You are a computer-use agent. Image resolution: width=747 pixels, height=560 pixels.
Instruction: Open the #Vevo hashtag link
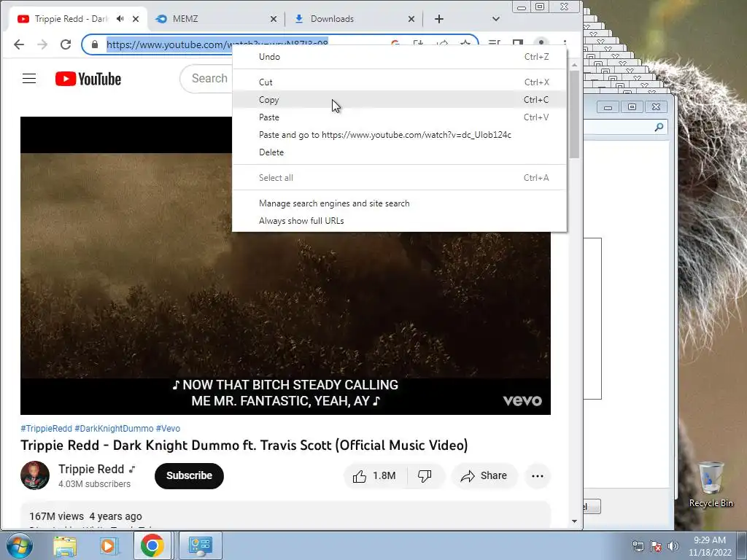pos(169,429)
